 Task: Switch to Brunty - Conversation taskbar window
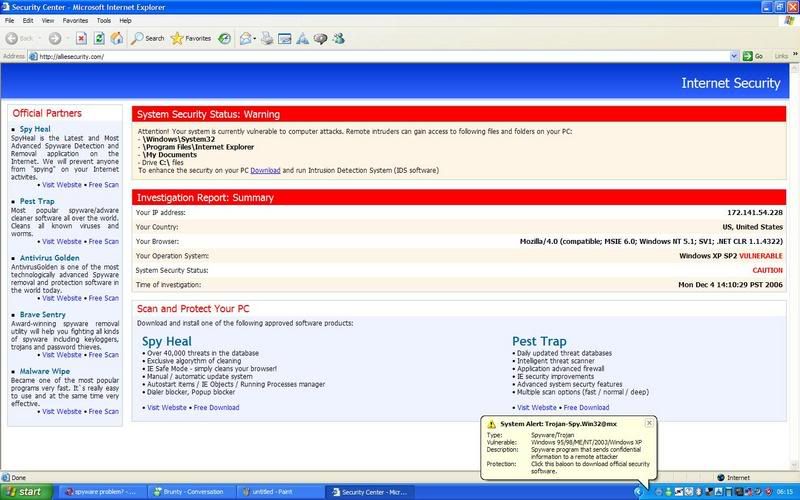coord(191,492)
